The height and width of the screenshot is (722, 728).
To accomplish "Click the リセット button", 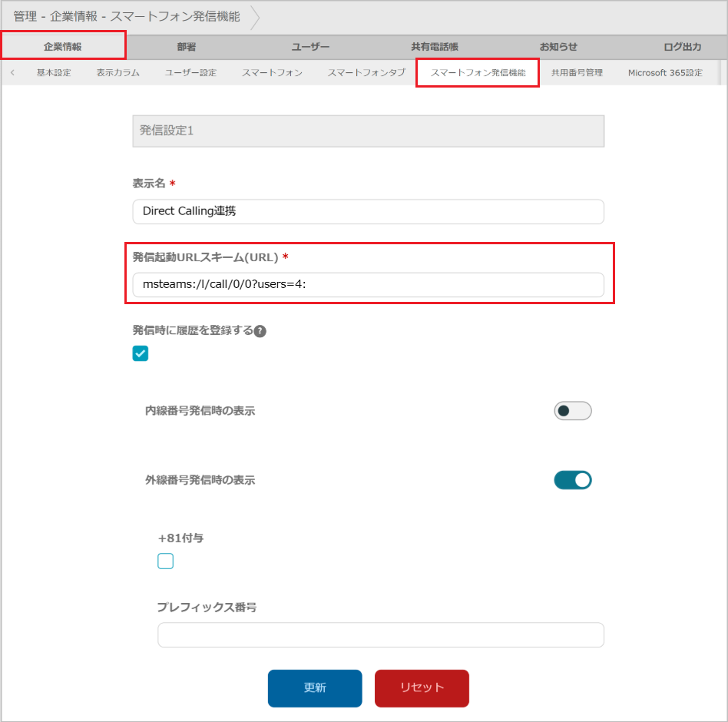I will [422, 688].
